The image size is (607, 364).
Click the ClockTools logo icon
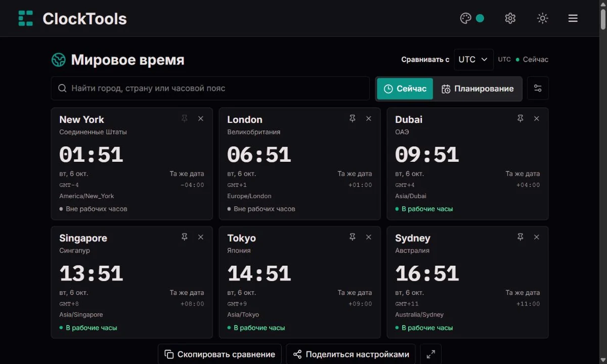(26, 18)
